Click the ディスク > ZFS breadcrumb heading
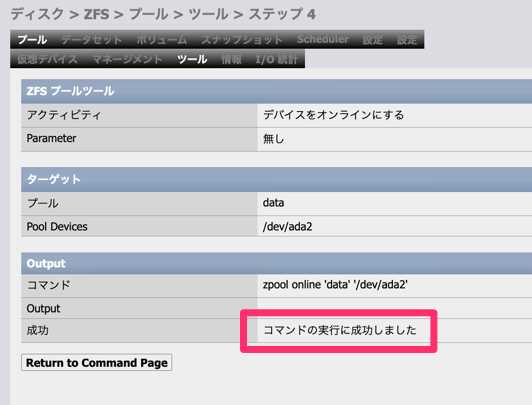Viewport: 532px width, 405px height. [163, 14]
